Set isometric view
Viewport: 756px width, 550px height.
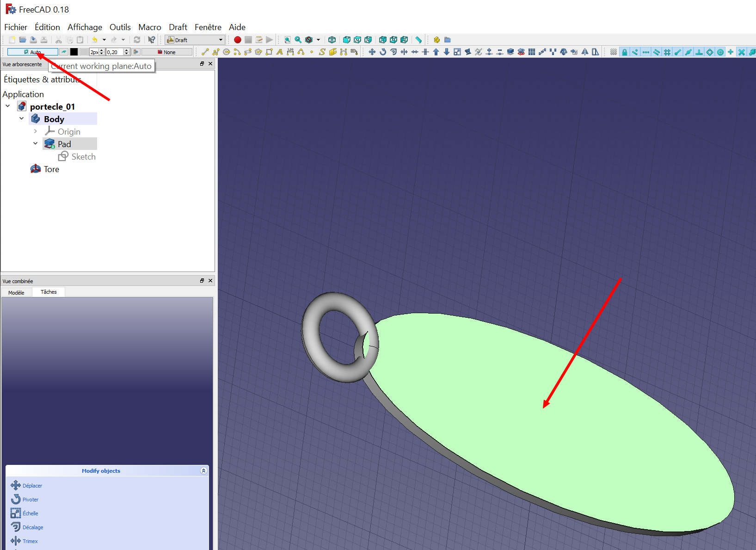[x=332, y=40]
